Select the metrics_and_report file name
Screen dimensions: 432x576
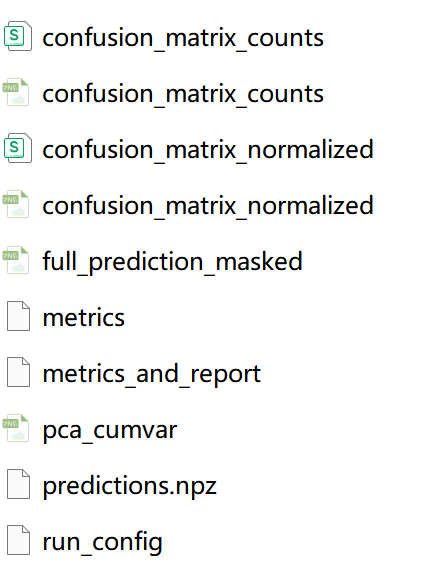coord(151,375)
